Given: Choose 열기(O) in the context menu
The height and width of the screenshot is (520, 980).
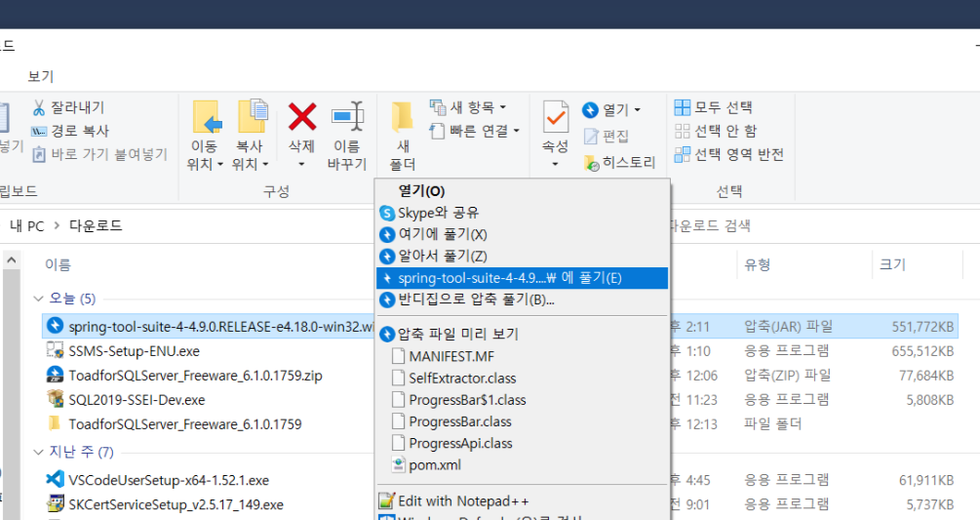Looking at the screenshot, I should coord(523,191).
